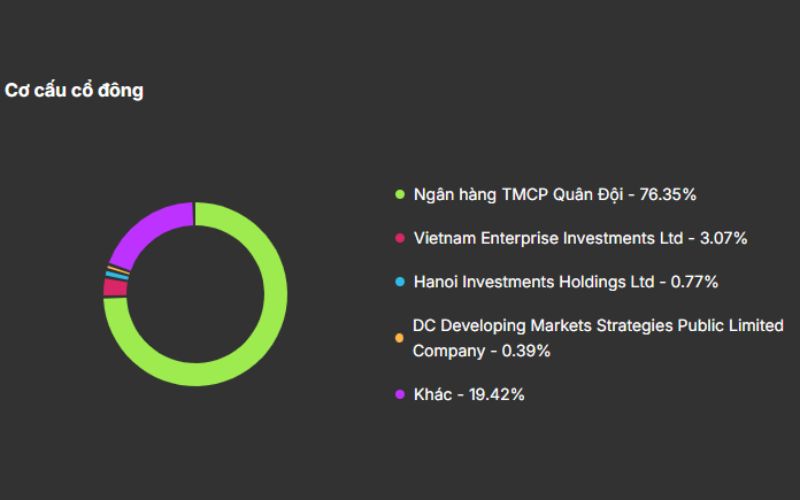This screenshot has width=800, height=500.
Task: Click the thin blue donut chart slice
Action: tap(117, 276)
